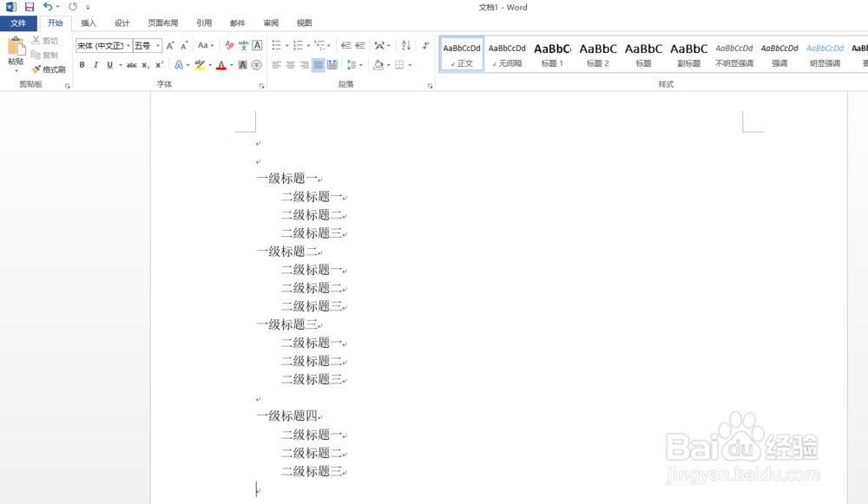
Task: Increase font size with the grow font icon
Action: click(x=170, y=45)
